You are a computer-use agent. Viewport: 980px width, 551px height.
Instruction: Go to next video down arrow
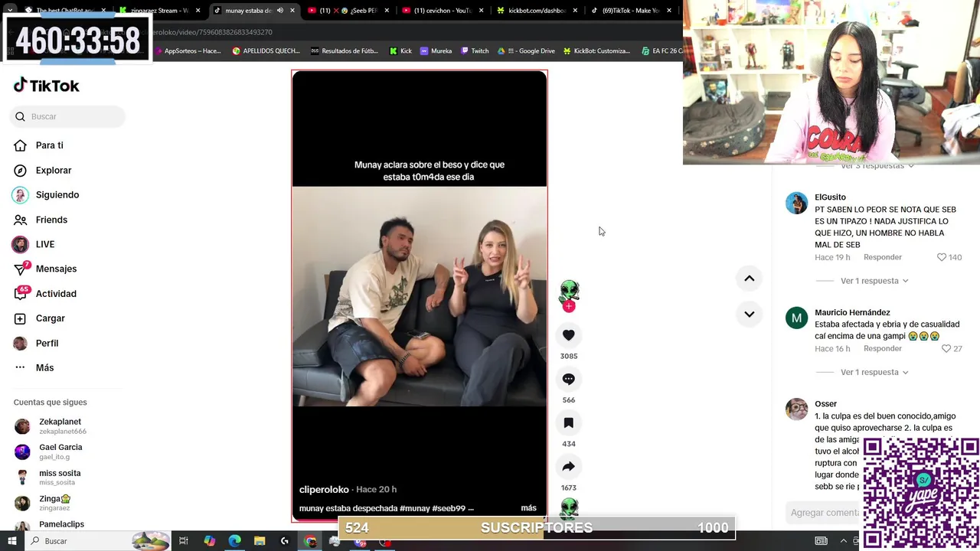point(750,314)
